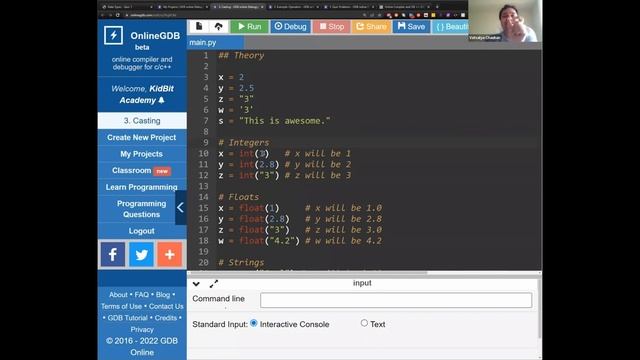The image size is (640, 360).
Task: Click the notification bell next to Academy
Action: [161, 100]
